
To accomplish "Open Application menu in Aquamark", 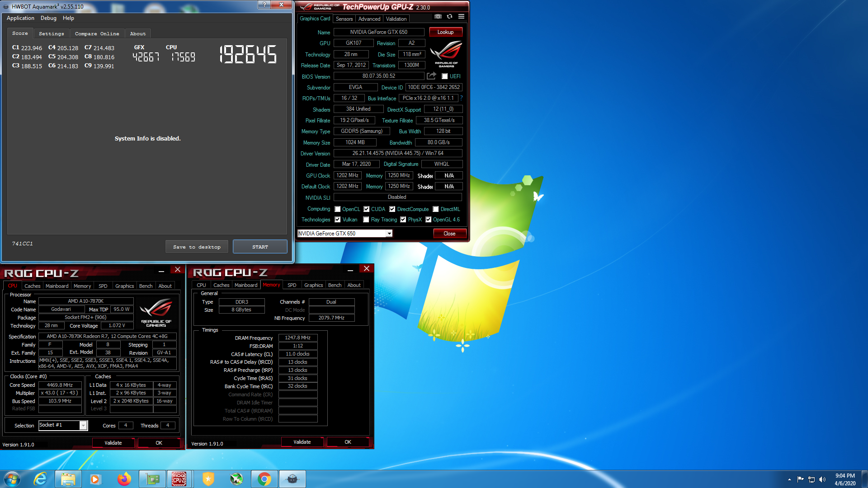I will click(x=20, y=18).
